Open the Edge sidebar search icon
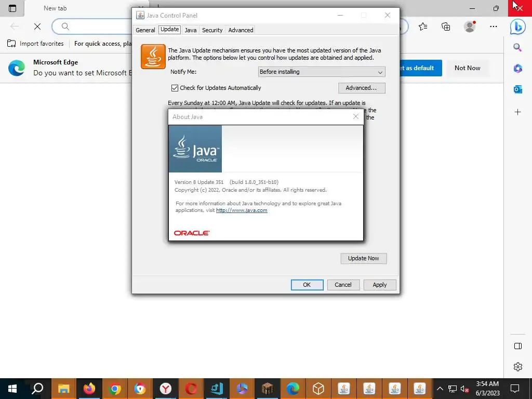Viewport: 532px width, 399px height. [518, 47]
